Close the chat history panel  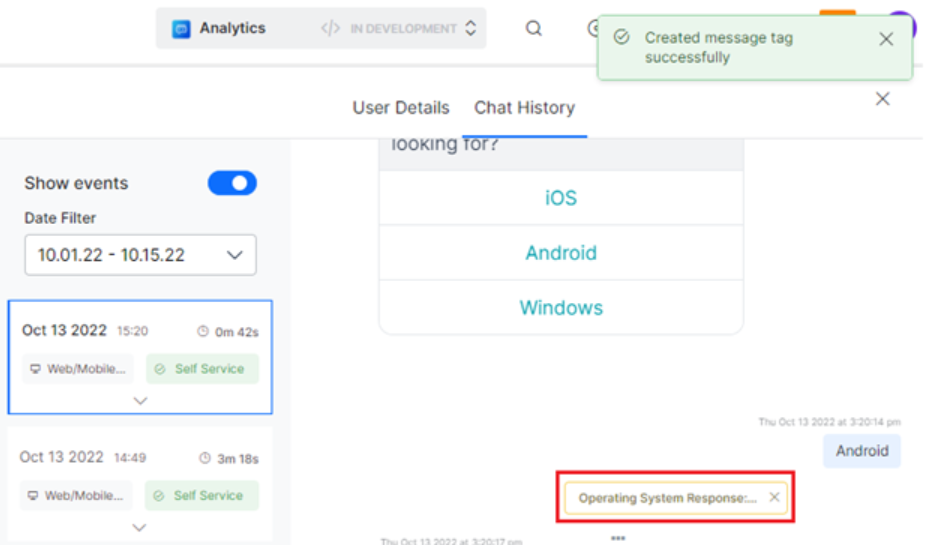pyautogui.click(x=882, y=98)
